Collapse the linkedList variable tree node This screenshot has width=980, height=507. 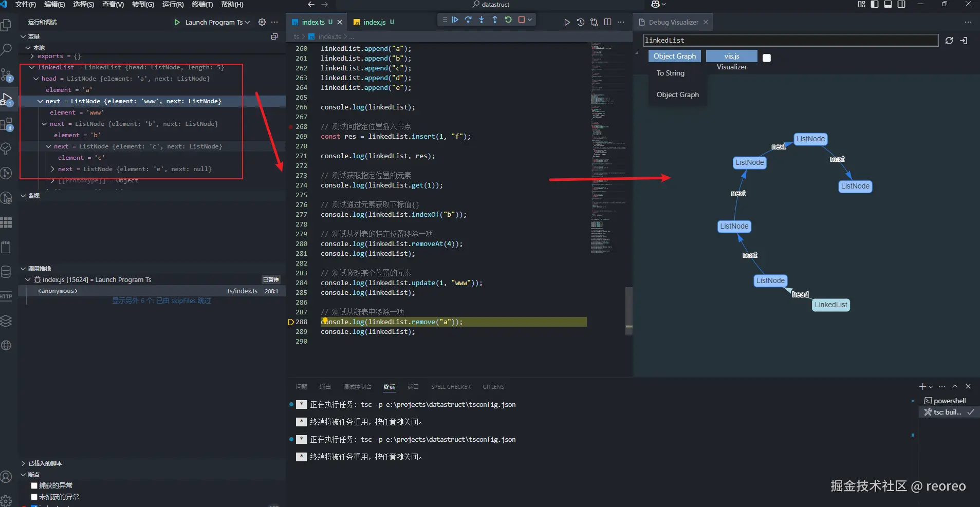click(32, 67)
